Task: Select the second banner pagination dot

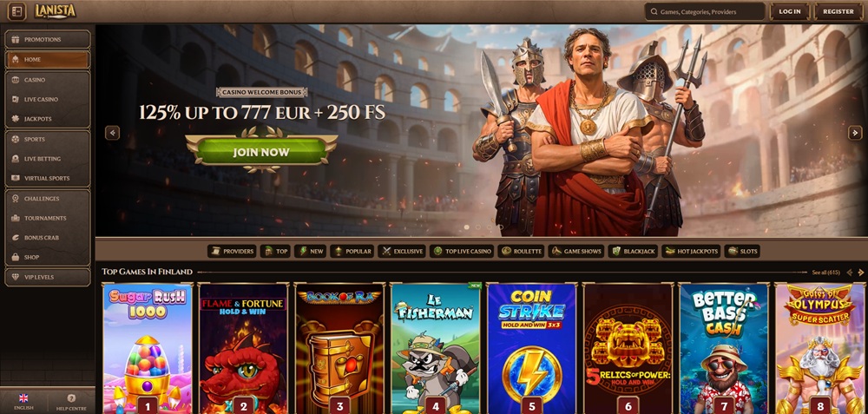Action: 478,227
